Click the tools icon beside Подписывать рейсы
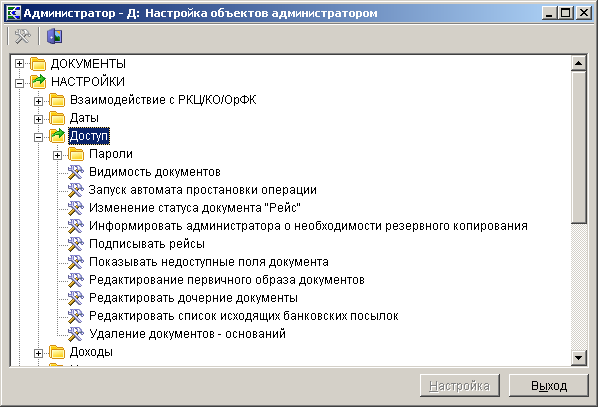The width and height of the screenshot is (598, 407). [76, 244]
